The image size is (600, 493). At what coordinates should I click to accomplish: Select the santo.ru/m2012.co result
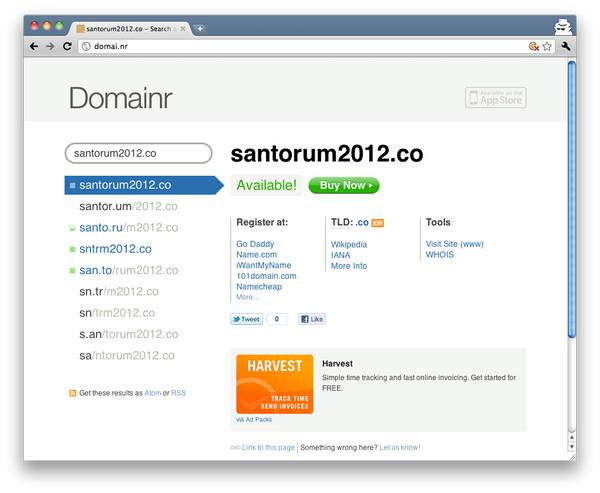129,228
